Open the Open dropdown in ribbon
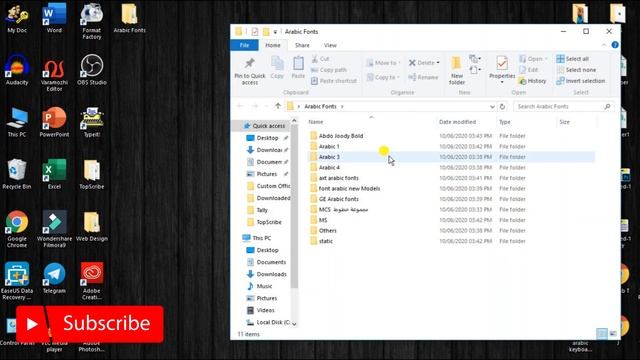 [x=533, y=59]
